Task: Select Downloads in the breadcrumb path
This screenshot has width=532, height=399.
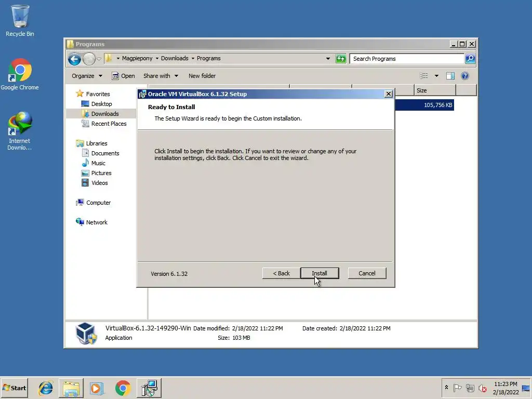Action: tap(175, 58)
